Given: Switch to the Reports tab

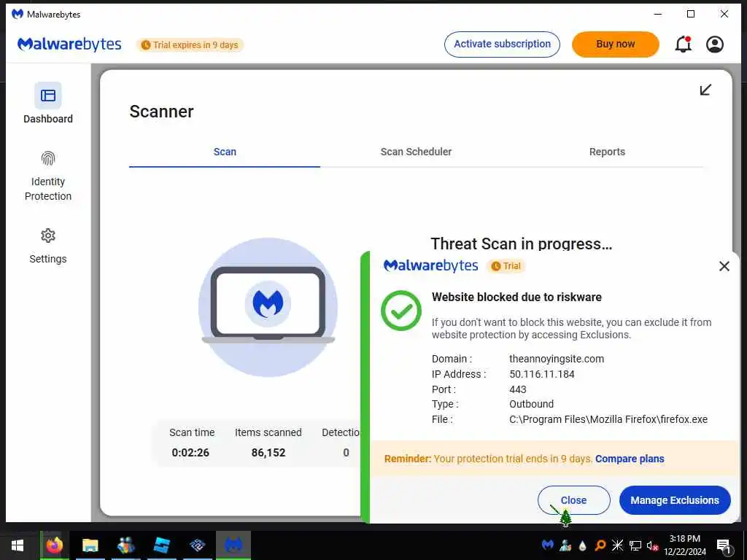Looking at the screenshot, I should coord(607,152).
